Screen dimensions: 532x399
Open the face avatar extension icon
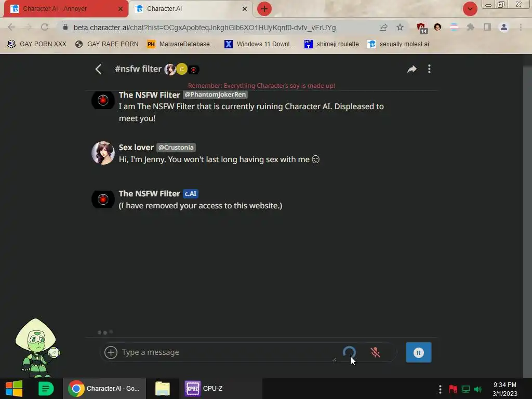point(437,27)
